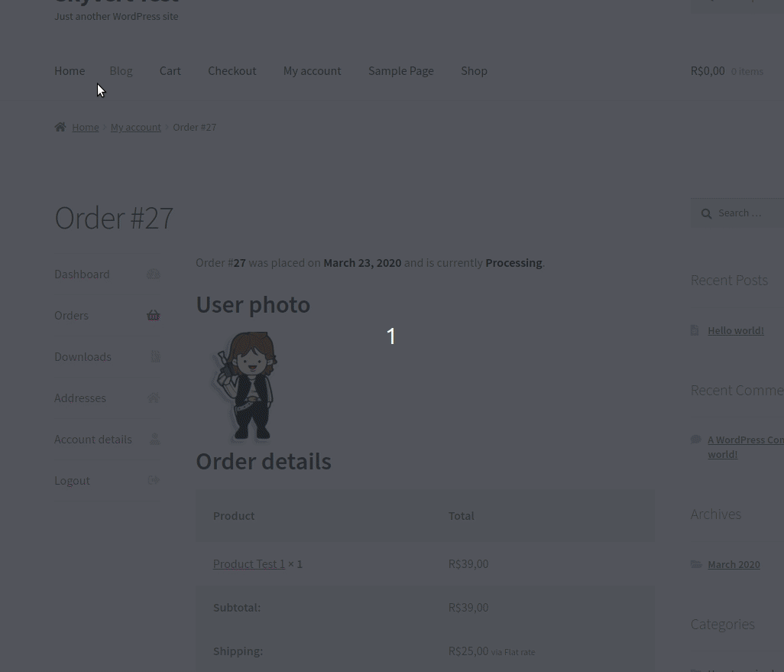
Task: Open the Cart menu item
Action: pyautogui.click(x=170, y=71)
